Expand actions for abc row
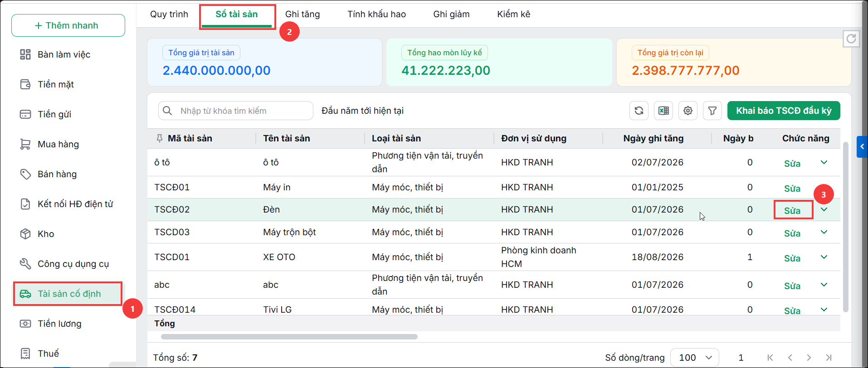The image size is (868, 368). (x=824, y=285)
